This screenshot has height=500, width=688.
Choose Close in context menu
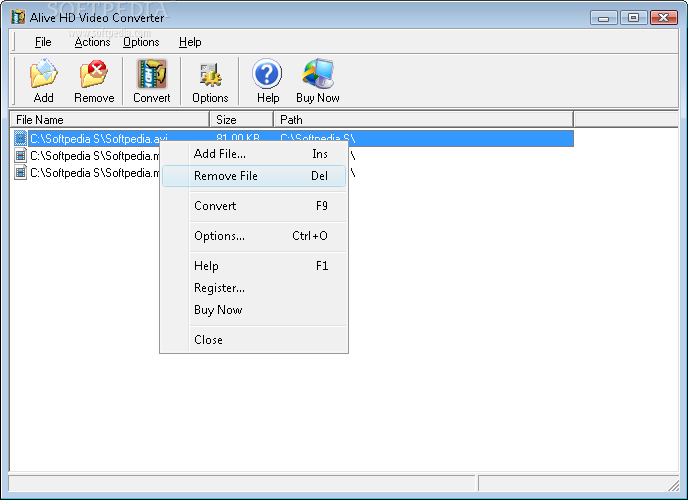tap(254, 340)
